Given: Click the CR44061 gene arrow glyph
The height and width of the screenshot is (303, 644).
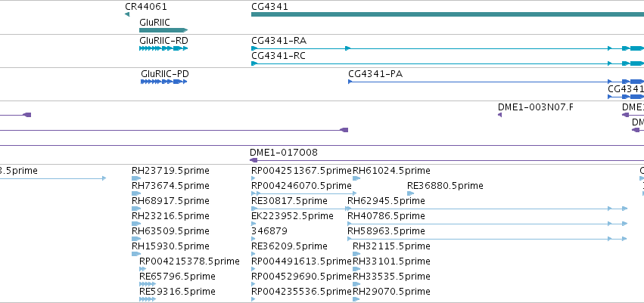Looking at the screenshot, I should pyautogui.click(x=127, y=14).
